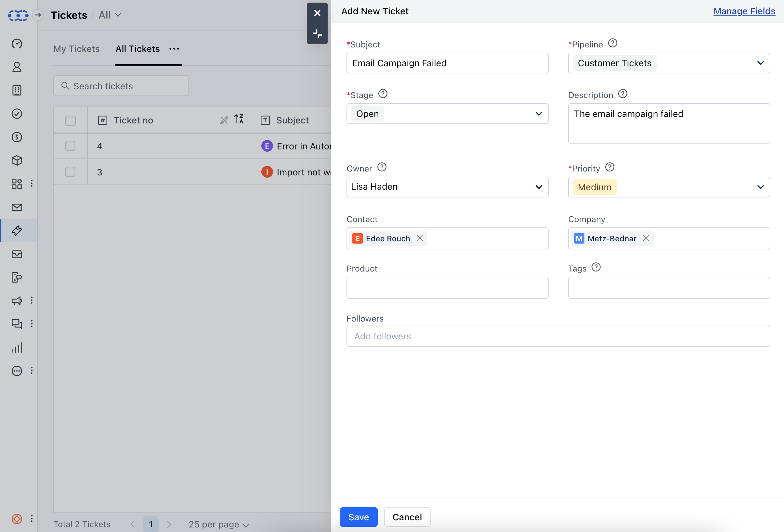This screenshot has height=532, width=784.
Task: Toggle the select-all tickets checkbox
Action: [71, 120]
